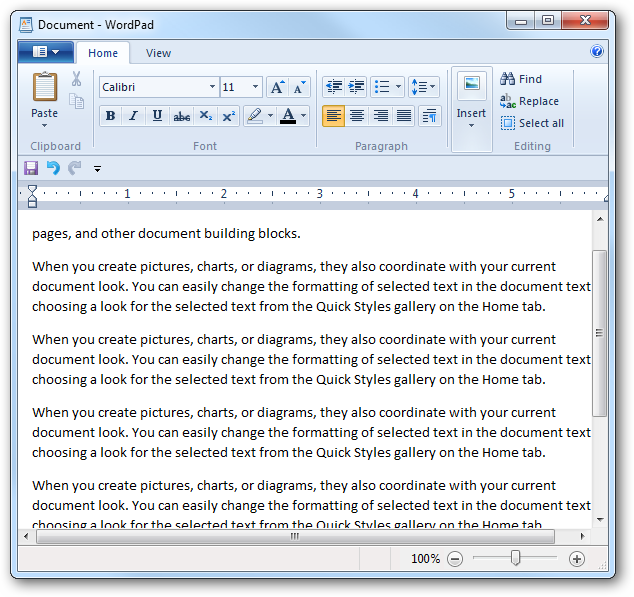
Task: Click the Paste clipboard icon
Action: (x=44, y=86)
